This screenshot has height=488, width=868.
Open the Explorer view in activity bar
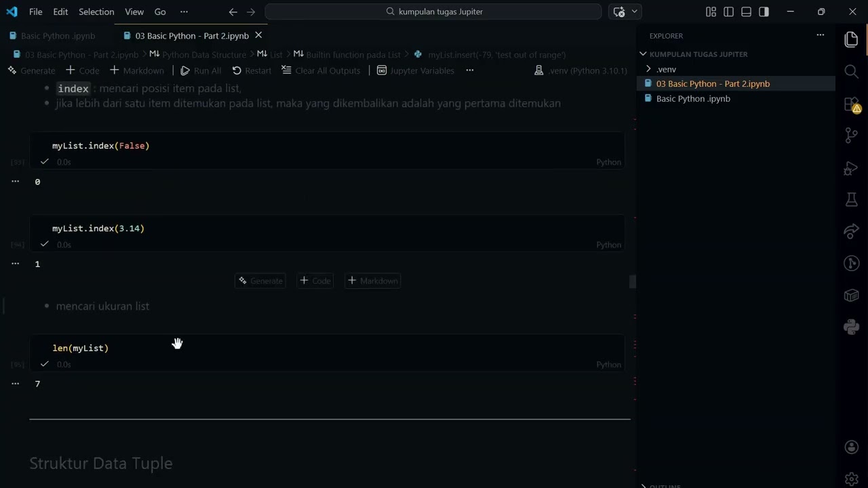pos(852,40)
